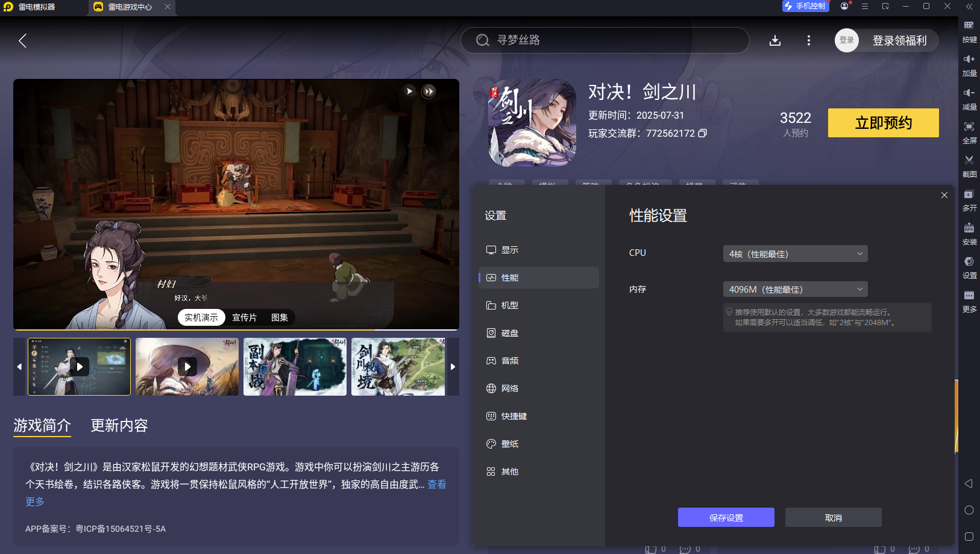Open 音频 audio settings
Image resolution: width=980 pixels, height=554 pixels.
(x=539, y=361)
